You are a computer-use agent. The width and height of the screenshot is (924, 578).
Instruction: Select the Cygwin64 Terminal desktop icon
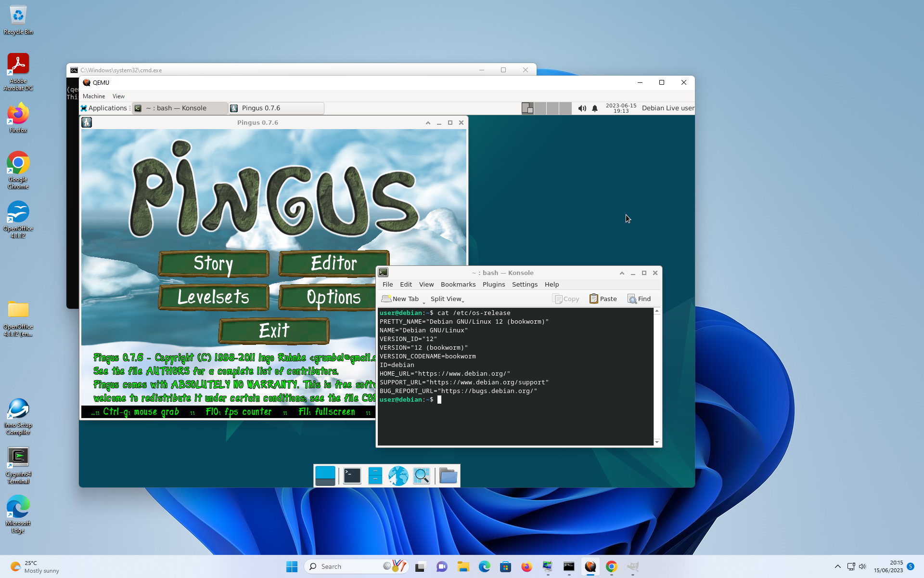[x=18, y=465]
